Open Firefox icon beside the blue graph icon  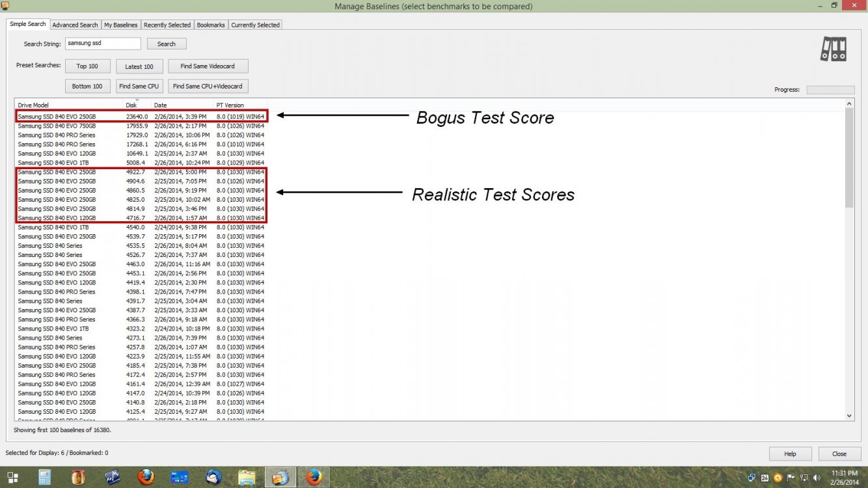pos(146,477)
